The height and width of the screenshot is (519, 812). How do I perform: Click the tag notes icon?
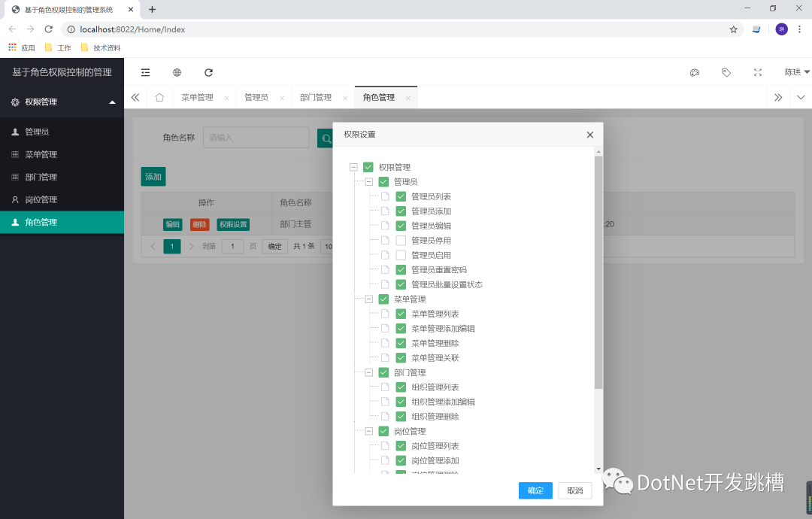coord(726,72)
